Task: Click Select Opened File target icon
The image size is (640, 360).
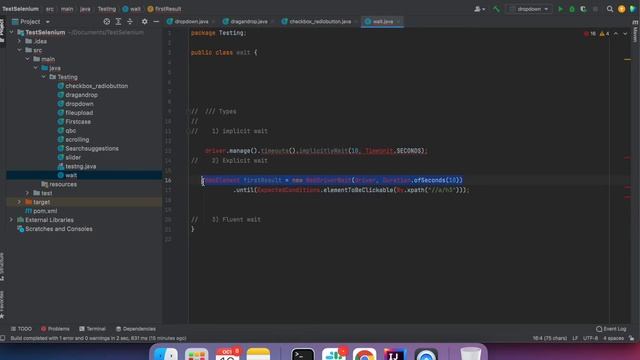Action: point(107,22)
